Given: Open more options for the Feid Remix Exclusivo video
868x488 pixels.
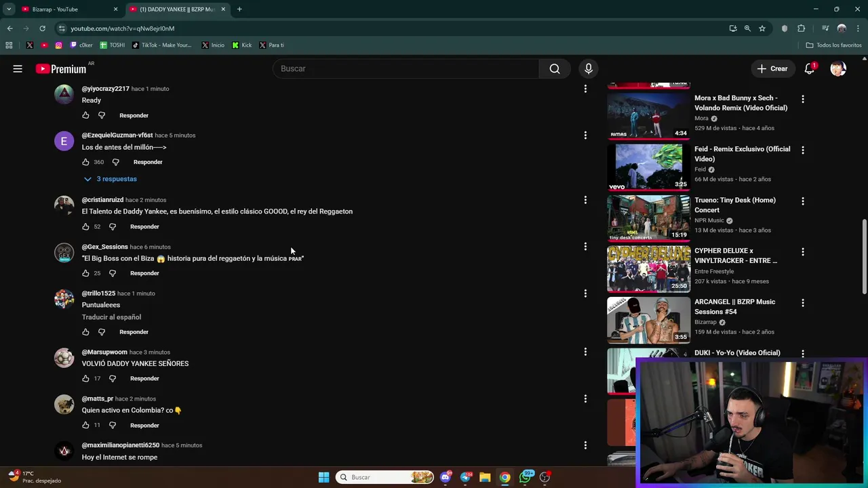Looking at the screenshot, I should click(x=803, y=150).
